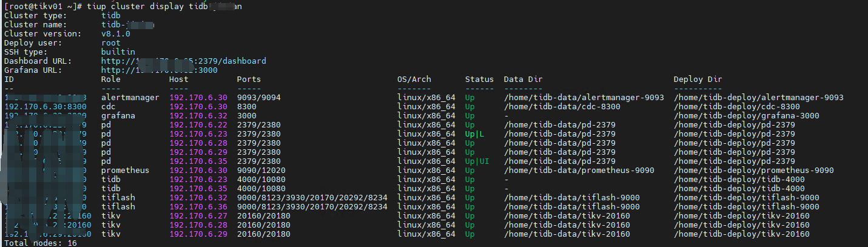Select the 'Total nodes: 16' line

(40, 243)
